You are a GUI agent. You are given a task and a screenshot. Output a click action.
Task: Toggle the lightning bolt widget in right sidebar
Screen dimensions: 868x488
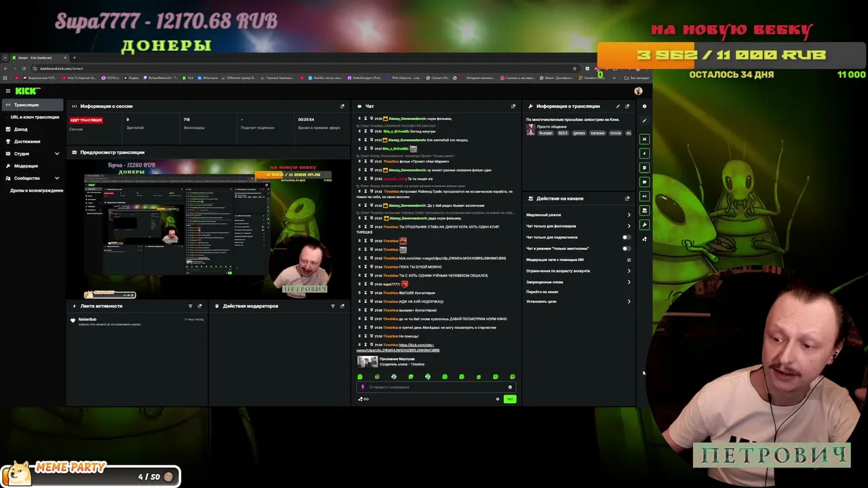coord(644,153)
